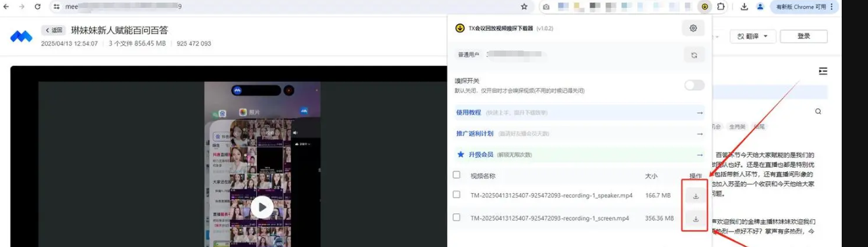868x247 pixels.
Task: Click the browser address bar
Action: coord(289,7)
